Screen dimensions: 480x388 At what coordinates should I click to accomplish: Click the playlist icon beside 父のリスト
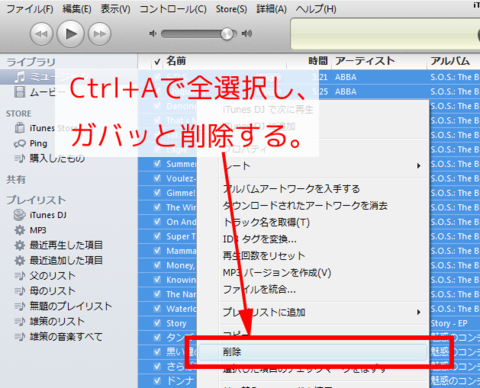(20, 276)
